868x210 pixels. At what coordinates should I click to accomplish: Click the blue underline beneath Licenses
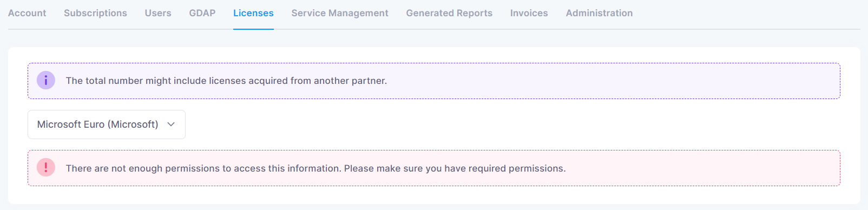(x=253, y=29)
